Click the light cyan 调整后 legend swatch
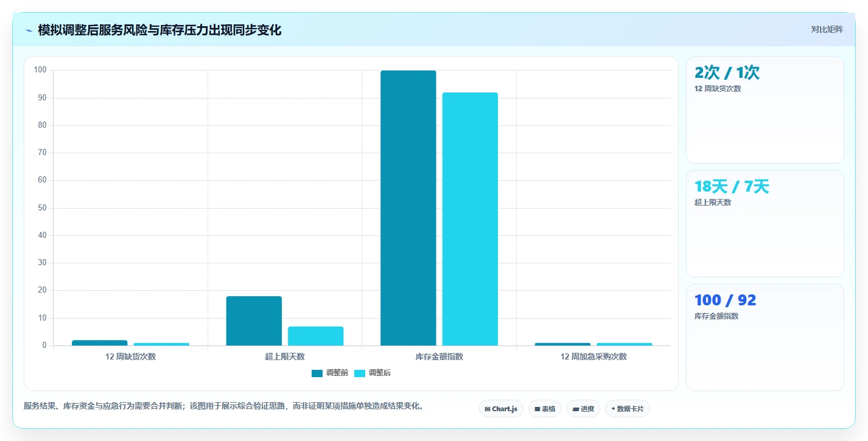Screen dimensions: 868x441 pos(360,373)
